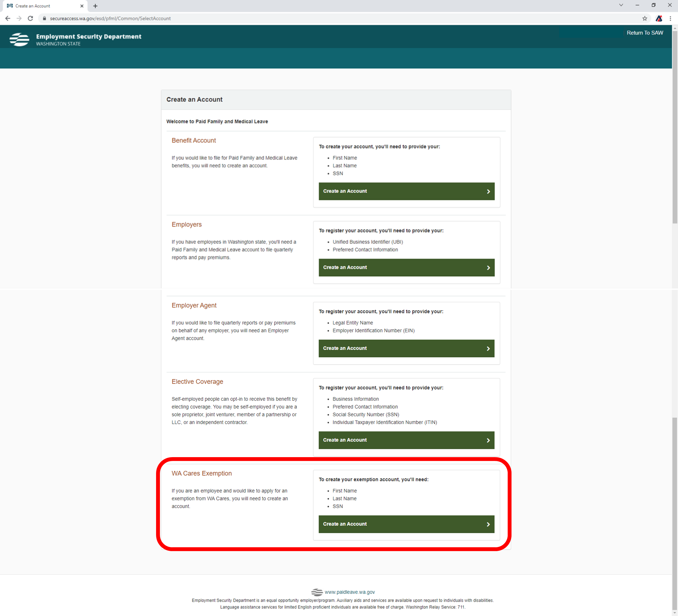Close the Create an Account tab
The height and width of the screenshot is (616, 678).
(82, 6)
